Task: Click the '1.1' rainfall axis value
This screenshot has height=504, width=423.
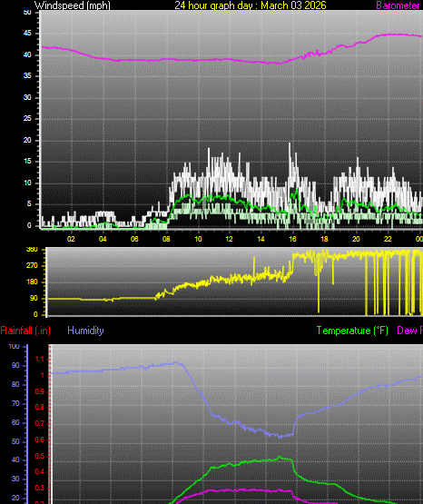Action: (39, 360)
